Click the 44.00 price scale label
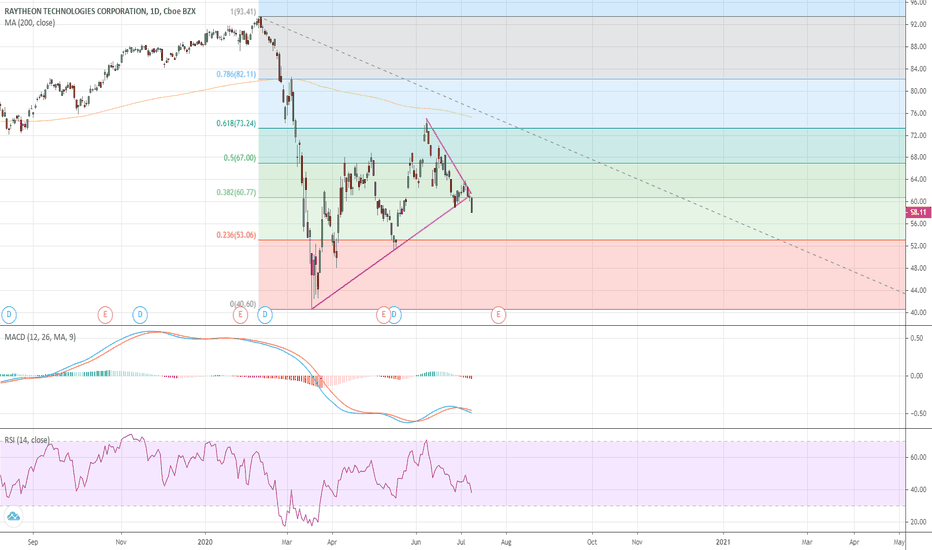The image size is (932, 550). (x=918, y=290)
